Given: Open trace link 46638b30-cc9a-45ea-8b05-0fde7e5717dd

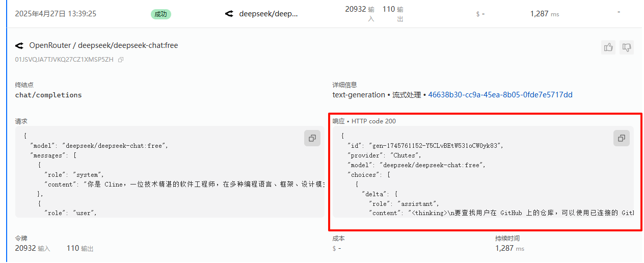Looking at the screenshot, I should pos(500,95).
